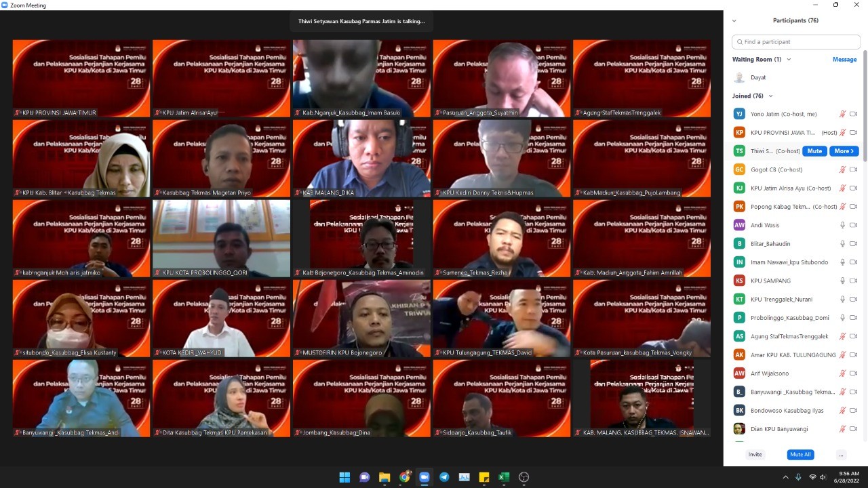Viewport: 868px width, 488px height.
Task: Click camera icon next to Gogot CB
Action: click(x=854, y=169)
